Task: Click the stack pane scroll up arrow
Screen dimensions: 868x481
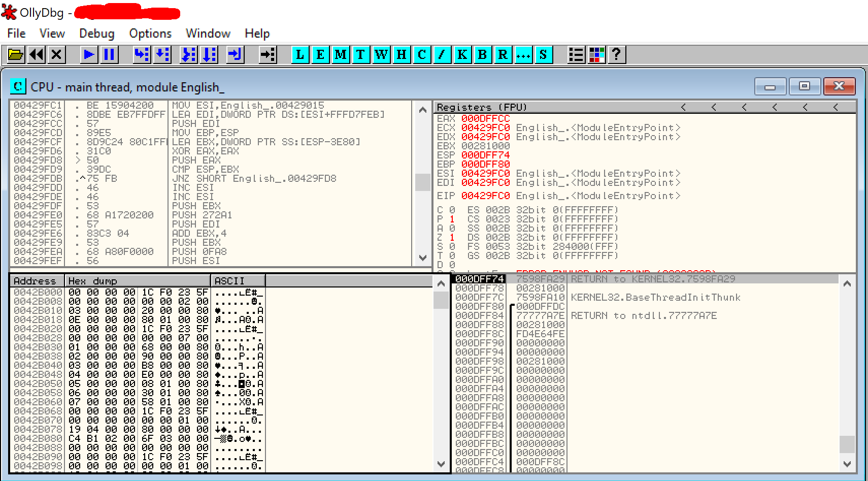Action: [x=847, y=284]
